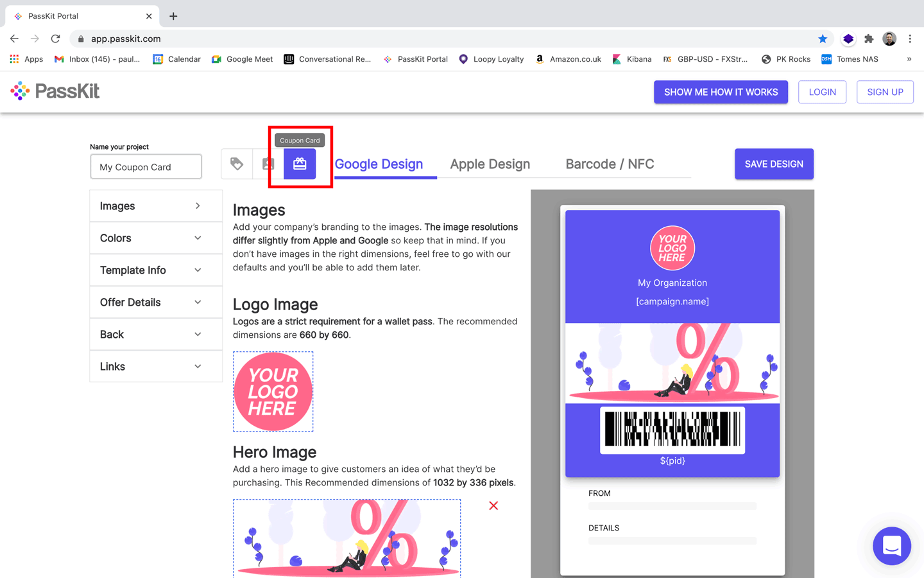Open Kibana bookmark
This screenshot has height=578, width=924.
pos(632,59)
